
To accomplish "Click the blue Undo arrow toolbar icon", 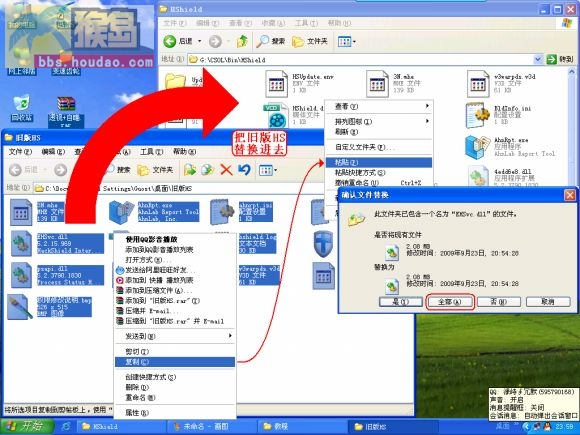I will tap(244, 170).
